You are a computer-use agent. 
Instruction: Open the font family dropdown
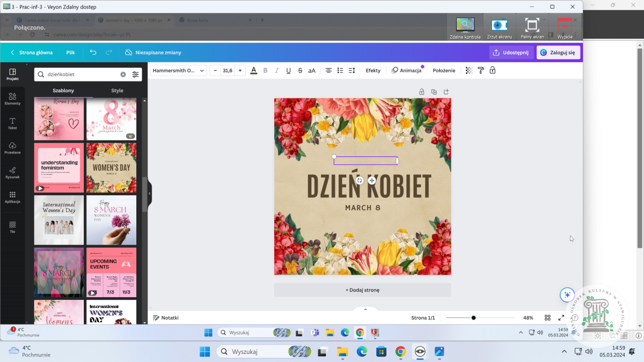point(179,70)
